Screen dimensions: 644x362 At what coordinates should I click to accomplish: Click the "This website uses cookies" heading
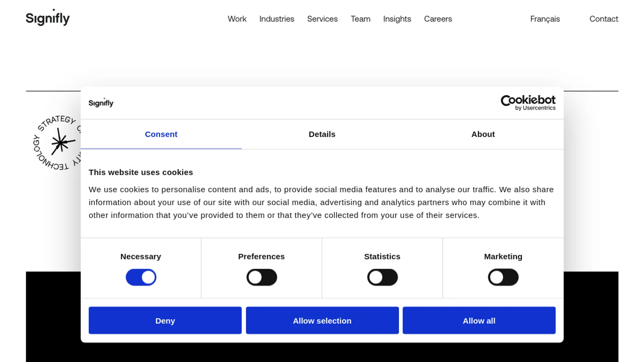141,172
